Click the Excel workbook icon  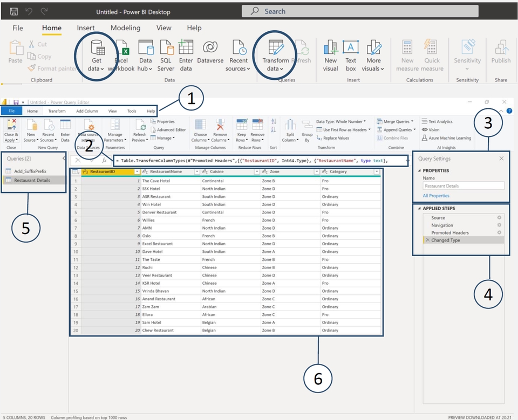pyautogui.click(x=122, y=49)
